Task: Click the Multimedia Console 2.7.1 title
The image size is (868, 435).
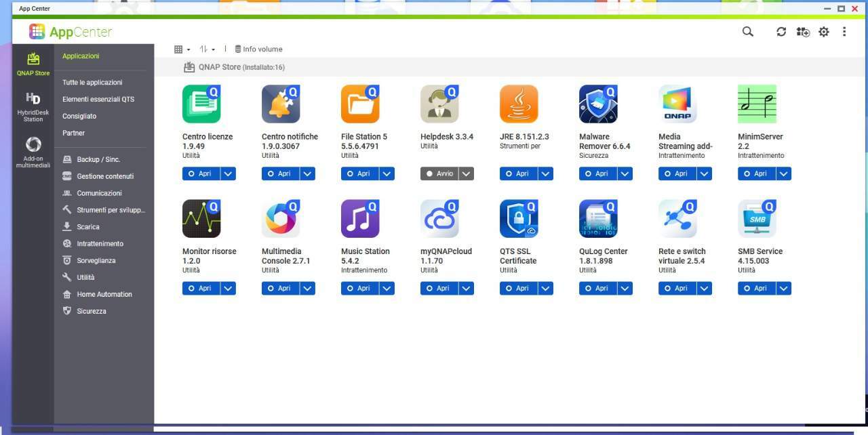Action: (x=286, y=256)
